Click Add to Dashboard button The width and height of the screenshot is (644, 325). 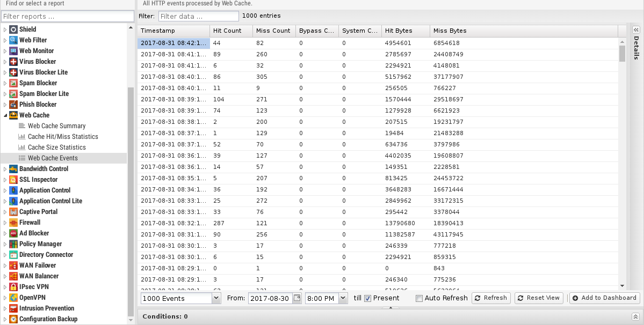(x=604, y=298)
